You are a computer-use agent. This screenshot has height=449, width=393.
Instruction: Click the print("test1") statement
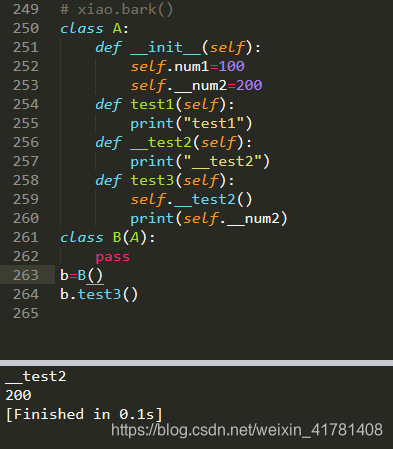click(191, 123)
